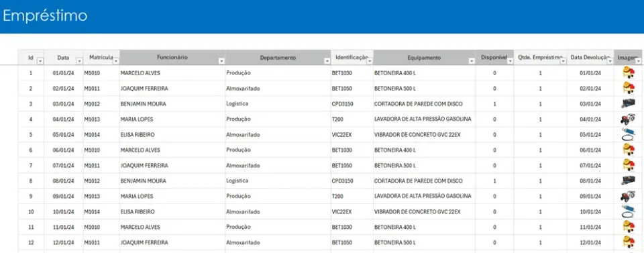Screen dimensions: 644x253
Task: Click the lavadora image in row 4
Action: pos(628,119)
